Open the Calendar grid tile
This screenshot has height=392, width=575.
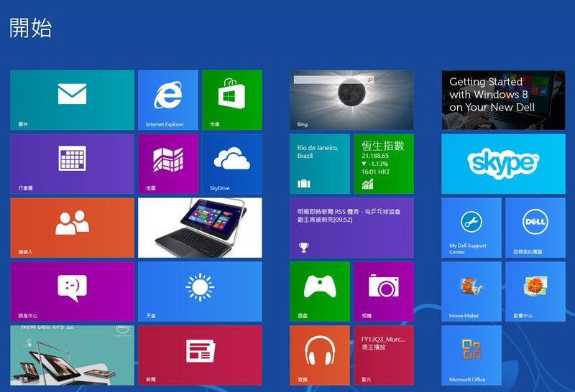(x=72, y=163)
